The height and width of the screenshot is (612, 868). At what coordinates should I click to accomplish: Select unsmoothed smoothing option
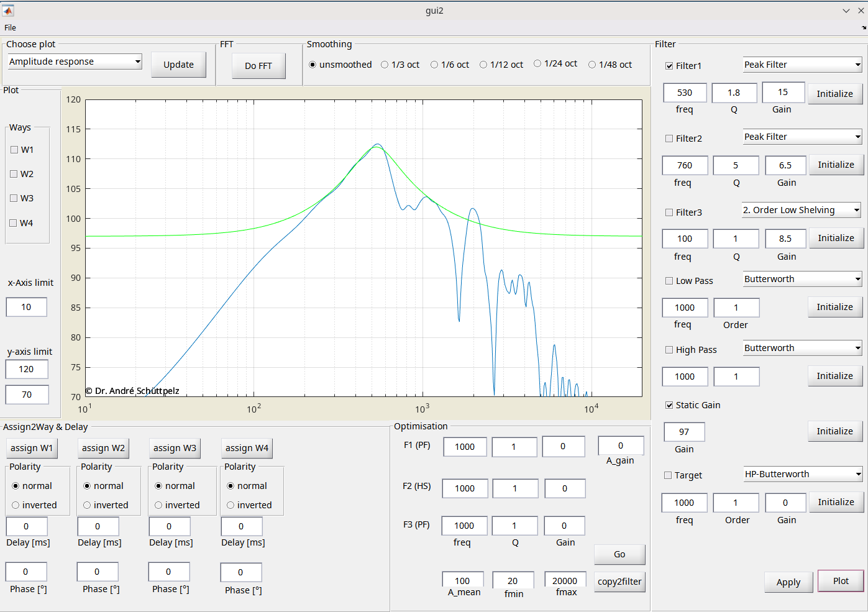(x=340, y=65)
